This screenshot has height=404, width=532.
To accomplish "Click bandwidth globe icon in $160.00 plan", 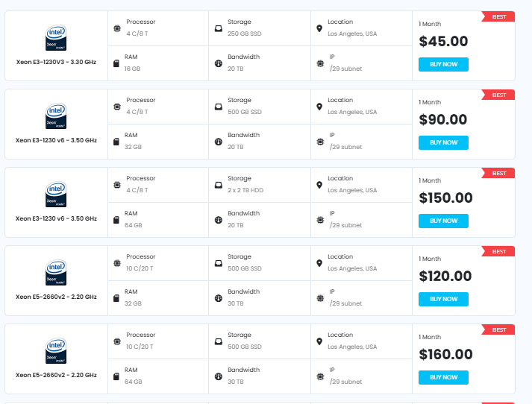I will point(218,376).
